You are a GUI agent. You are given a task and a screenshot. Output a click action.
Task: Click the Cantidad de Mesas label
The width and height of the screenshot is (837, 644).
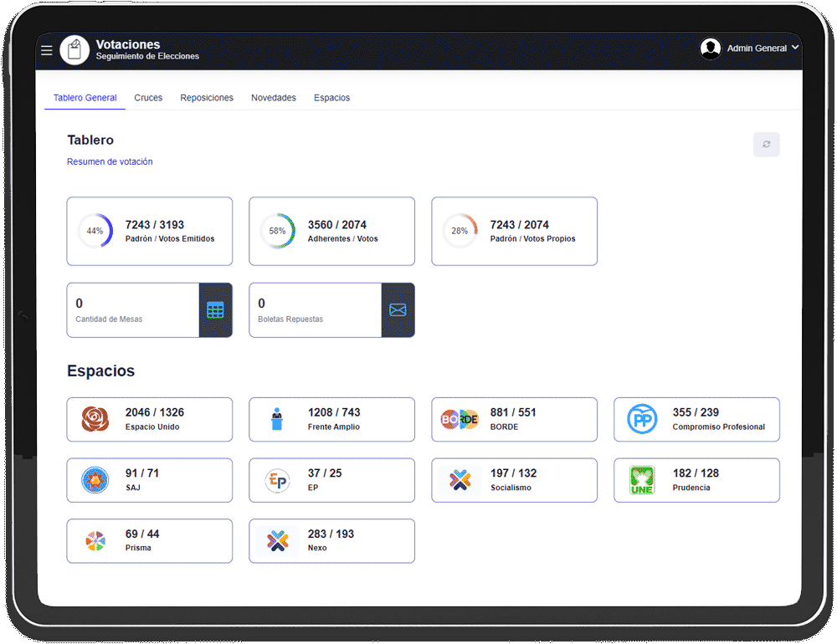pyautogui.click(x=109, y=319)
